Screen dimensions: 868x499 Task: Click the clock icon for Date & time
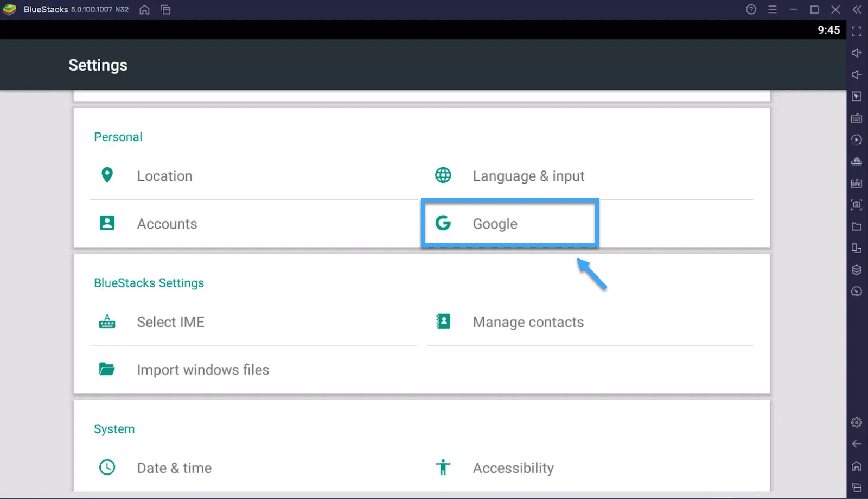click(x=107, y=468)
